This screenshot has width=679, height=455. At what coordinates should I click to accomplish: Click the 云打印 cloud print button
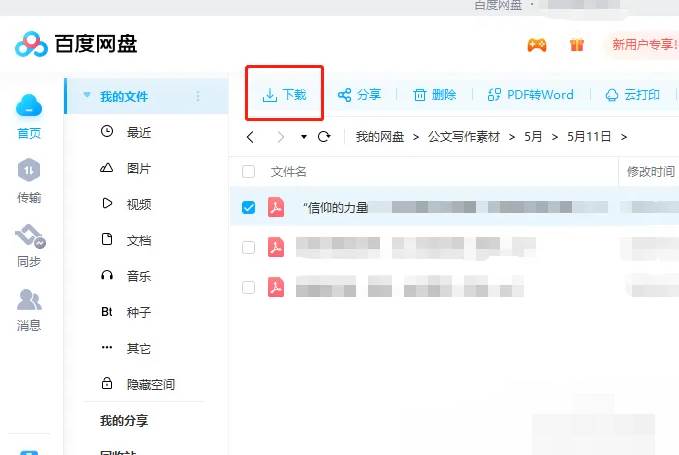633,95
